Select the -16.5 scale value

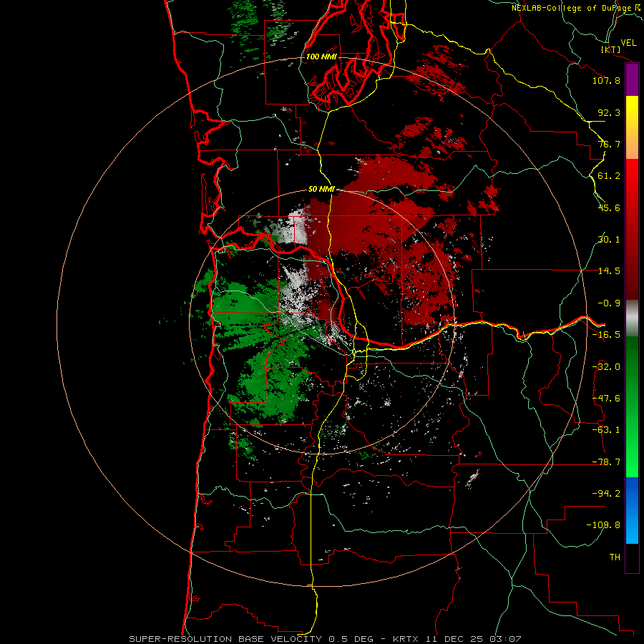(x=606, y=335)
